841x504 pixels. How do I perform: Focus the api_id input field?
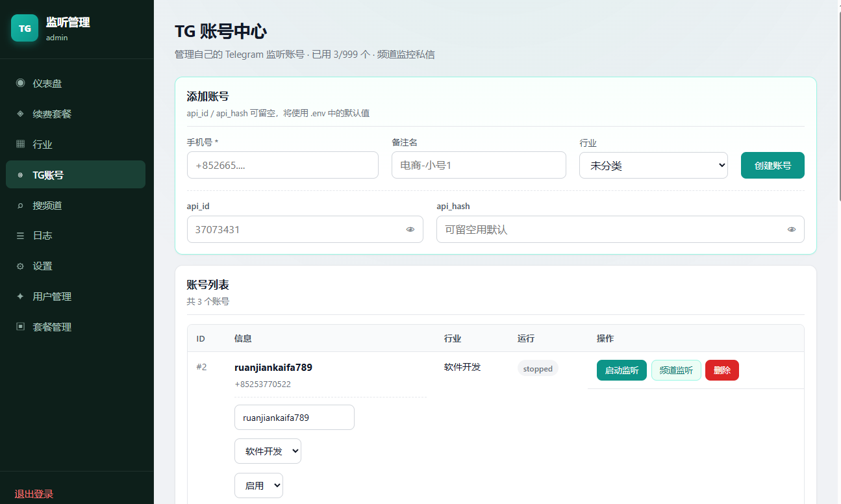click(x=305, y=229)
